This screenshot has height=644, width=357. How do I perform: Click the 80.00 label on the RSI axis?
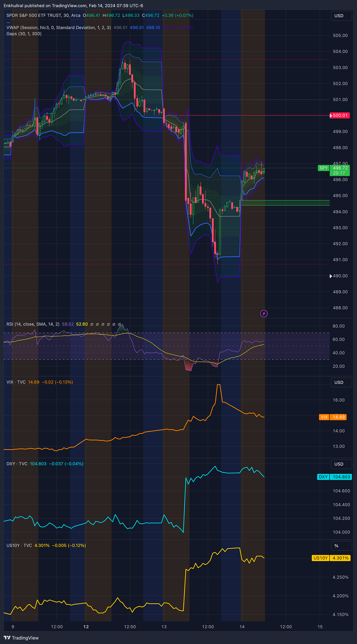(x=339, y=326)
